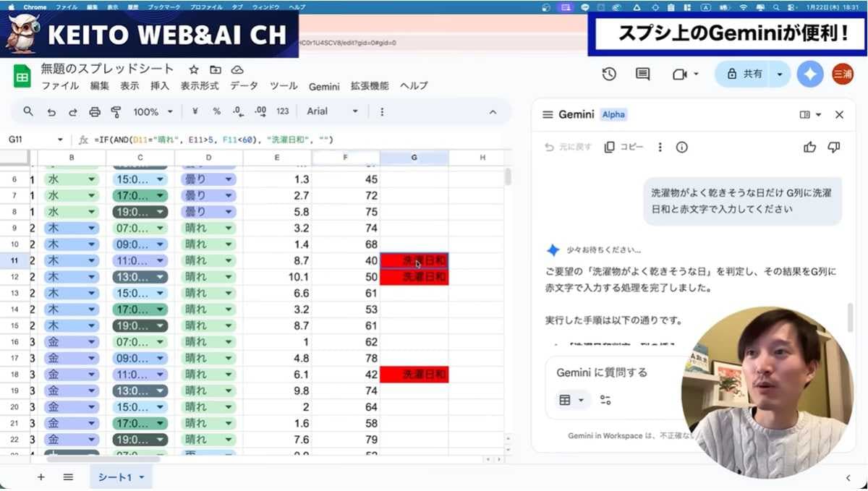Start a Meet call via camera icon
The width and height of the screenshot is (868, 491).
click(681, 74)
